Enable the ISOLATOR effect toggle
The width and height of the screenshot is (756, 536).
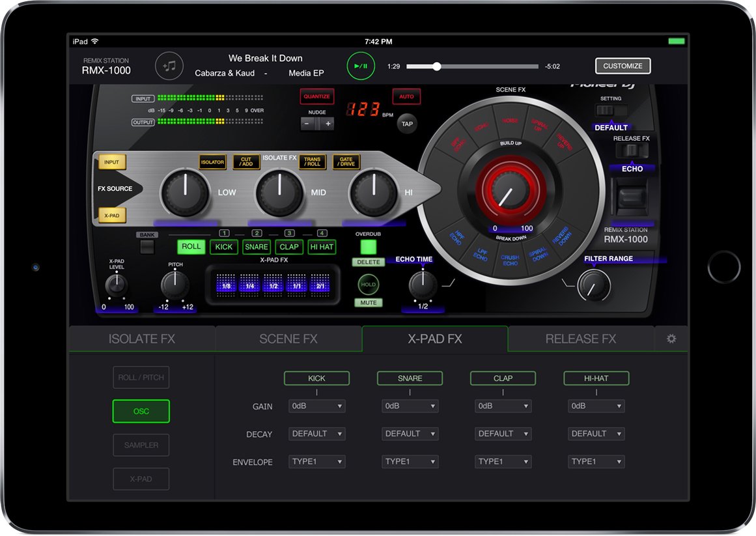(x=212, y=162)
